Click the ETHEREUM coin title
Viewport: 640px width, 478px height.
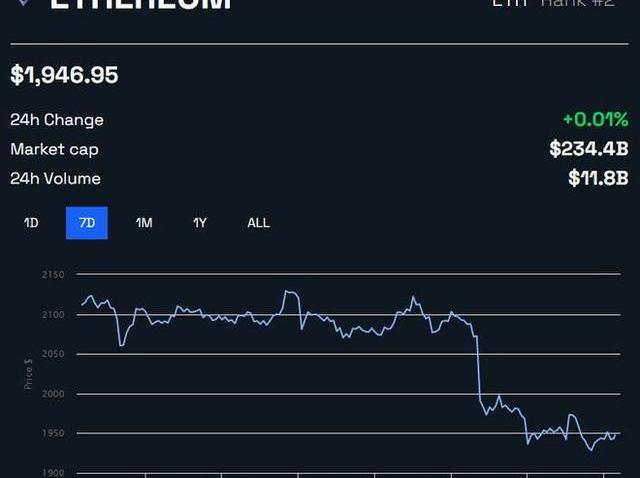[x=141, y=4]
